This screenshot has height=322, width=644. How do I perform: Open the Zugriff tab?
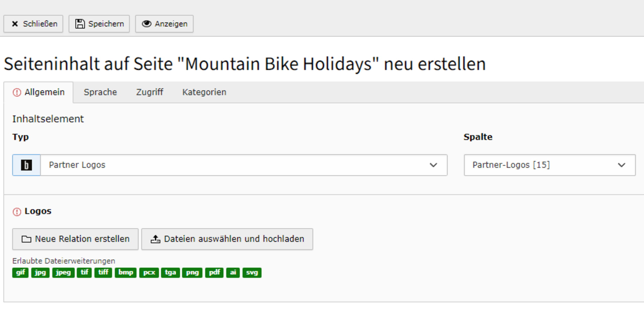(x=149, y=92)
